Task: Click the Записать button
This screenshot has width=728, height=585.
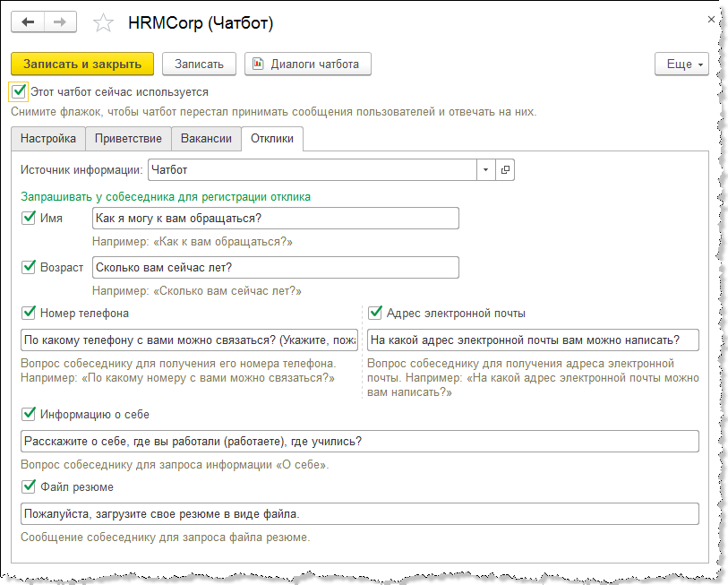Action: [x=199, y=65]
